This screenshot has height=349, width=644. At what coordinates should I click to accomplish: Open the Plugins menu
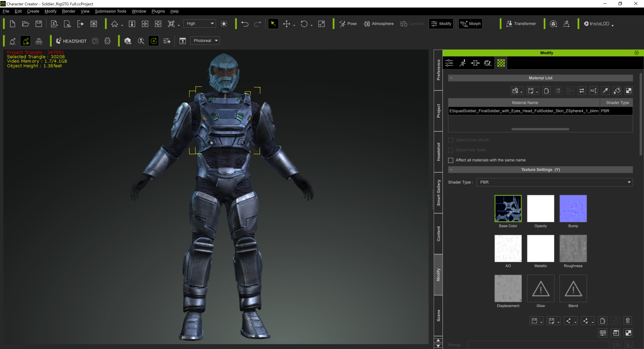click(x=158, y=11)
